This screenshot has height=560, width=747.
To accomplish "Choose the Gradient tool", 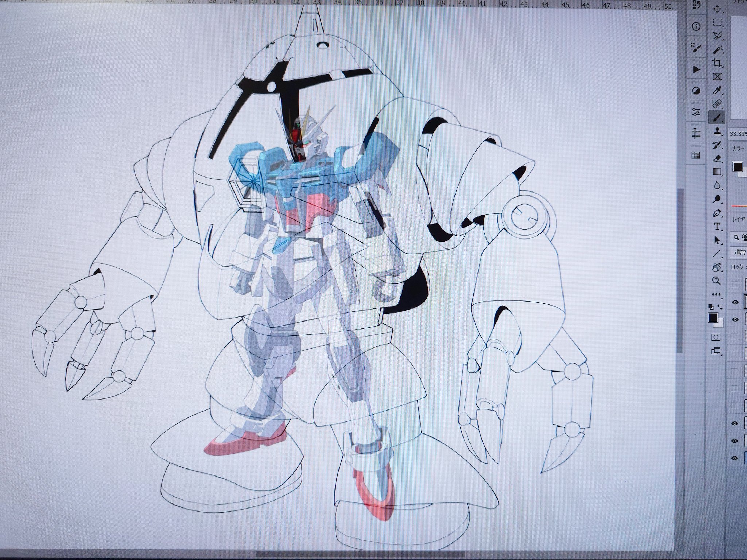I will click(717, 172).
